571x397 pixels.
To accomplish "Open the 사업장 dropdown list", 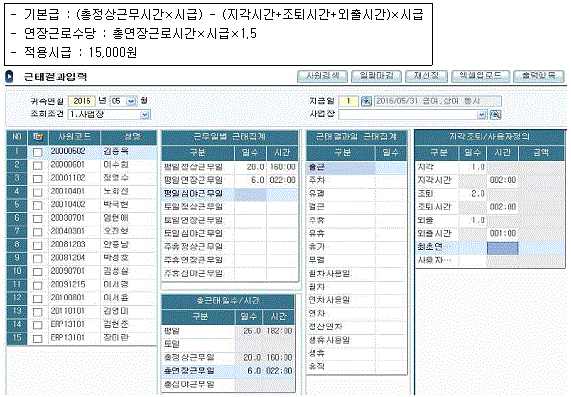I will click(x=481, y=115).
